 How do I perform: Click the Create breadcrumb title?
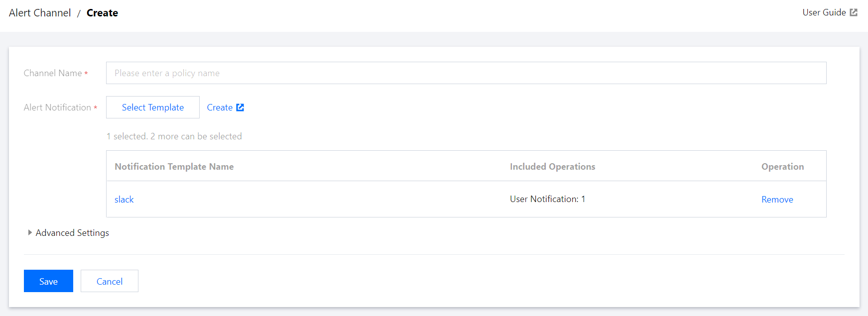(x=102, y=13)
